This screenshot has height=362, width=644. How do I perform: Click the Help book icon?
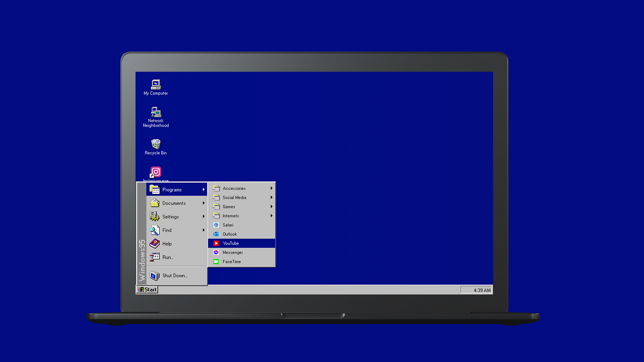[x=154, y=243]
